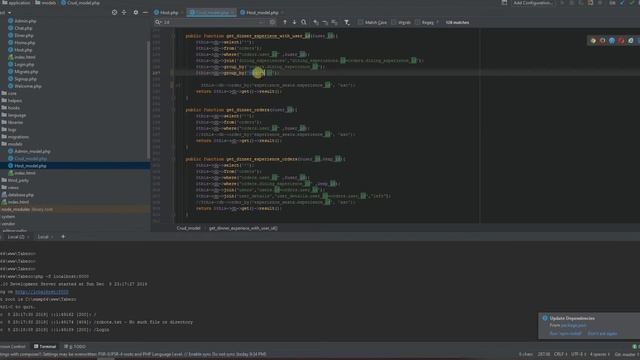640x360 pixels.
Task: Expand the third_party folder
Action: pyautogui.click(x=15, y=180)
